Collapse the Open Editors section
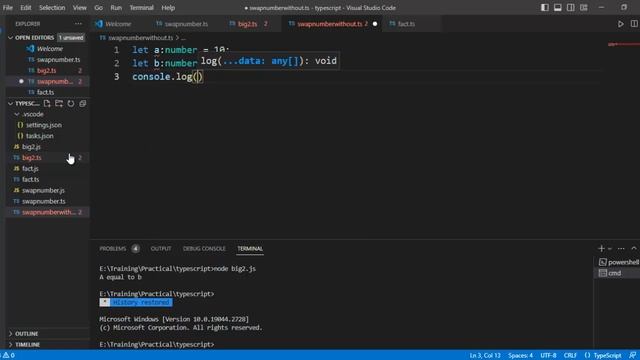This screenshot has height=360, width=640. 11,38
